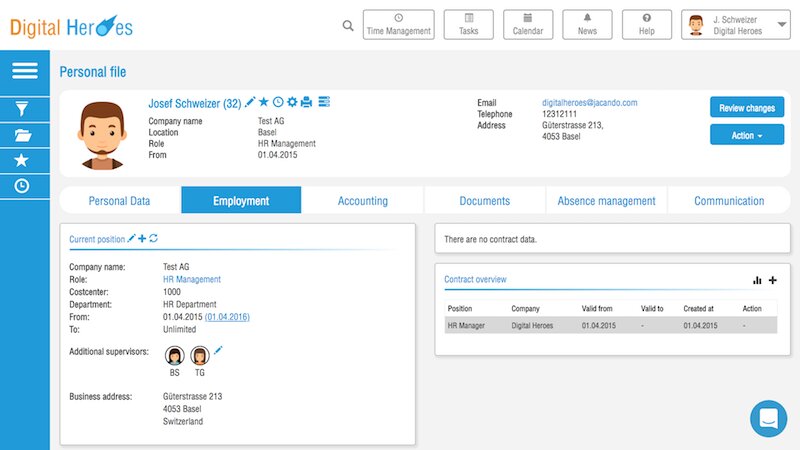This screenshot has width=800, height=450.
Task: Expand the J. Schweizer user account dropdown
Action: 749,25
